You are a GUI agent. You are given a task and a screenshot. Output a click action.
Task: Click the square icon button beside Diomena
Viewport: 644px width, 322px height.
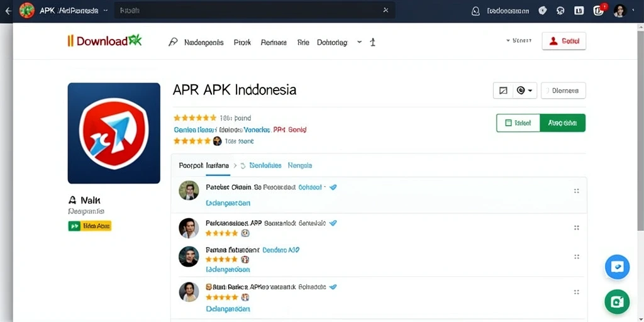(503, 91)
